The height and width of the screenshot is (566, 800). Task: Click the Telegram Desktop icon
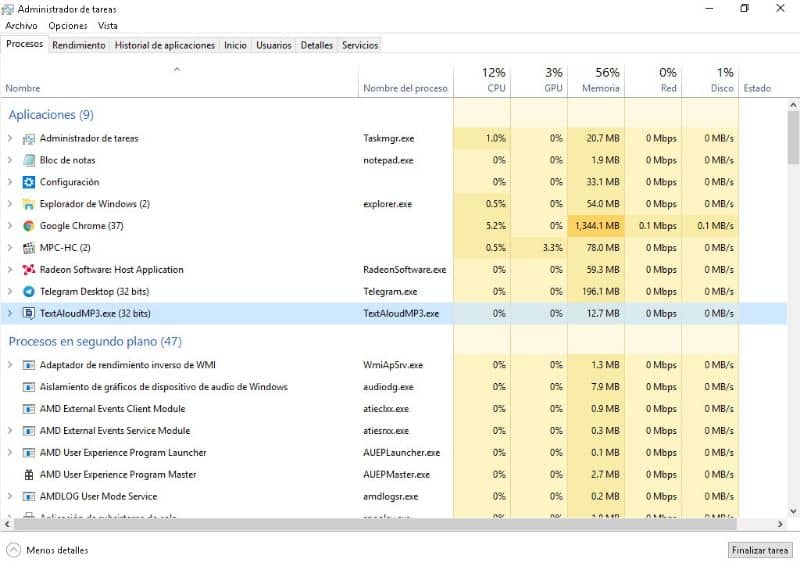tap(29, 292)
